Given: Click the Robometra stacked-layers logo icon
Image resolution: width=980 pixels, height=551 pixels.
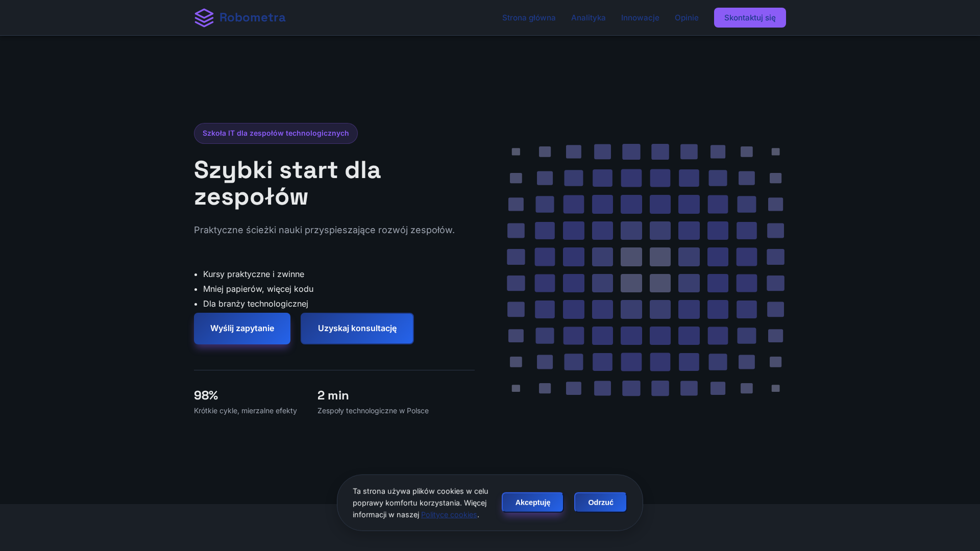Looking at the screenshot, I should pyautogui.click(x=204, y=18).
